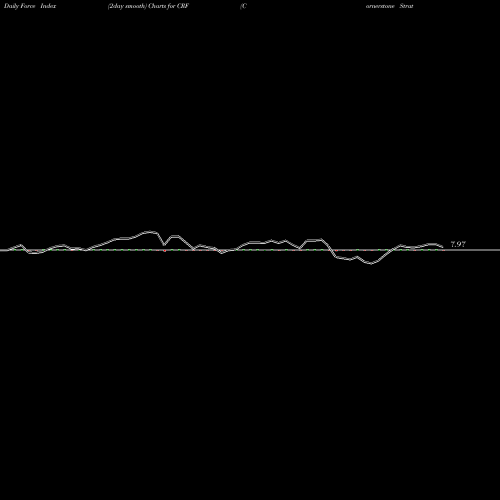Click the 'ornerstone Strat' header text
The image size is (500, 500).
[389, 6]
